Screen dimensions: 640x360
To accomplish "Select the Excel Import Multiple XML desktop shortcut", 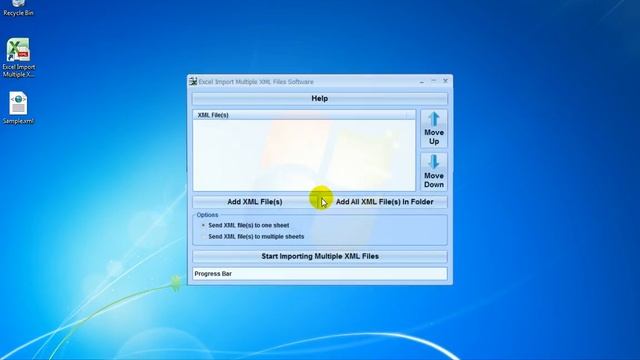I will [x=18, y=58].
